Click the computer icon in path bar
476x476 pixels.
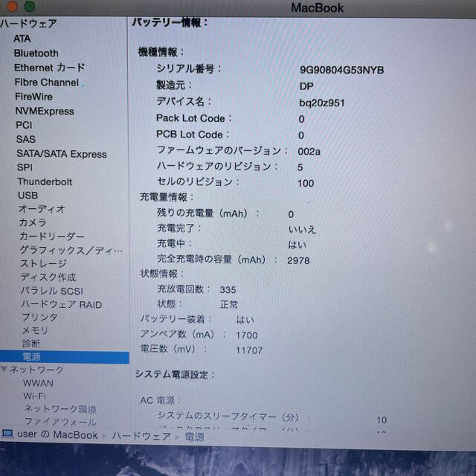tap(7, 434)
